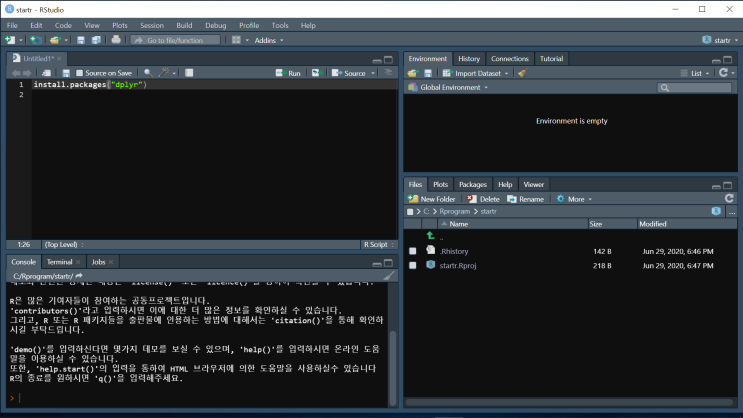The height and width of the screenshot is (418, 743).
Task: Refresh the Files pane listing
Action: (x=729, y=199)
